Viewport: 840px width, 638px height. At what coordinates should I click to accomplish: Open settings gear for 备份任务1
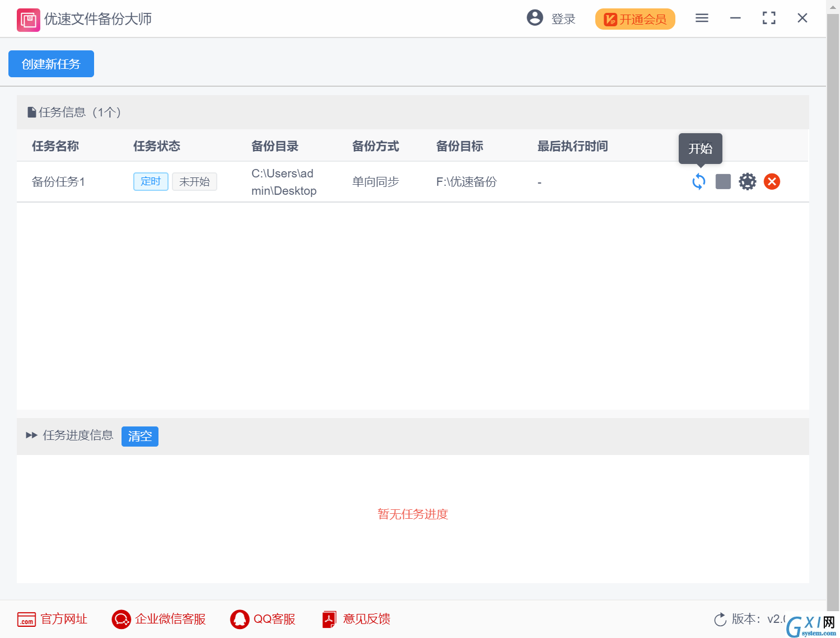click(x=747, y=181)
